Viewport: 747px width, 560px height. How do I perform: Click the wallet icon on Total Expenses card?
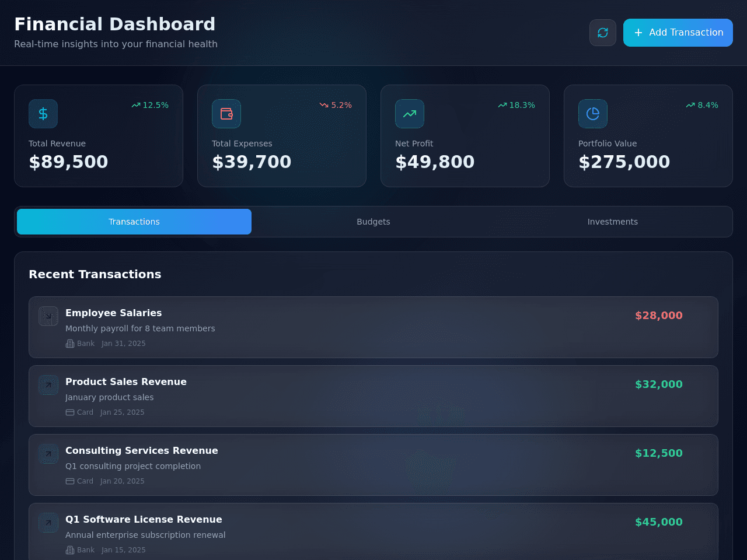click(226, 114)
